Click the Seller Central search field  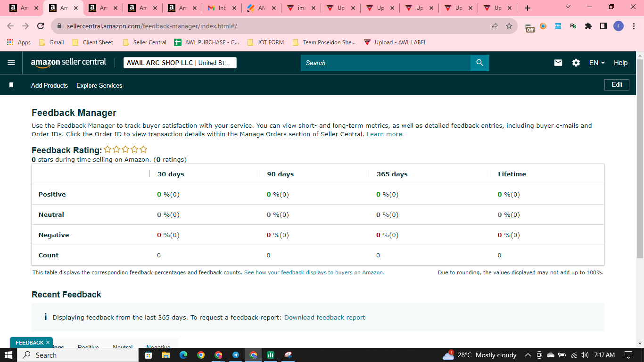click(386, 63)
